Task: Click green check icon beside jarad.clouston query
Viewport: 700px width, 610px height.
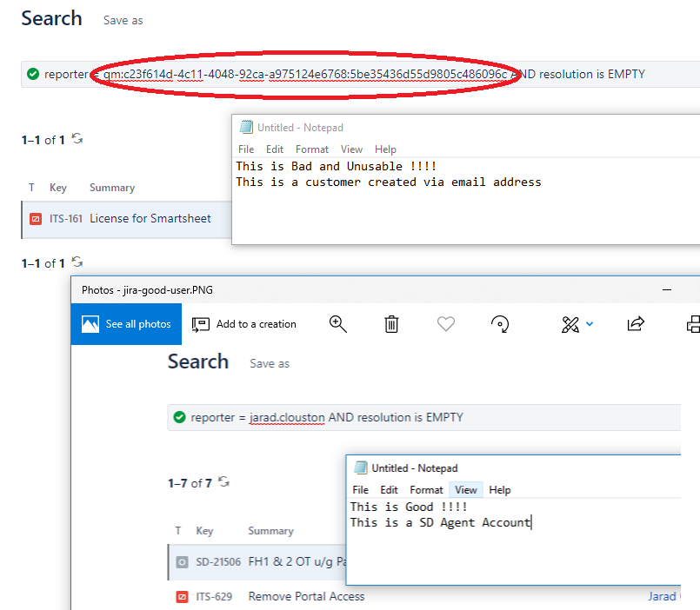Action: [179, 417]
